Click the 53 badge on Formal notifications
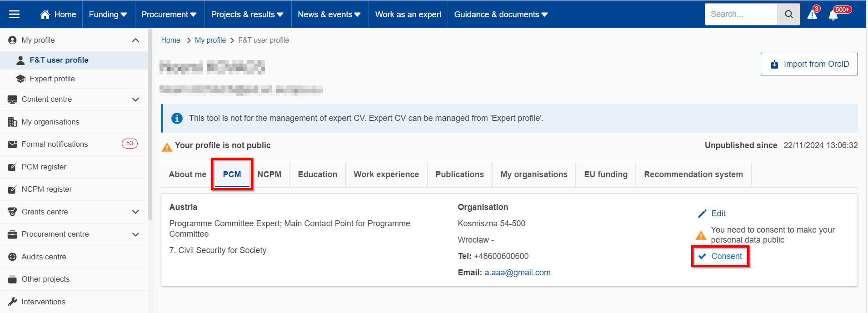868x313 pixels. pyautogui.click(x=130, y=144)
